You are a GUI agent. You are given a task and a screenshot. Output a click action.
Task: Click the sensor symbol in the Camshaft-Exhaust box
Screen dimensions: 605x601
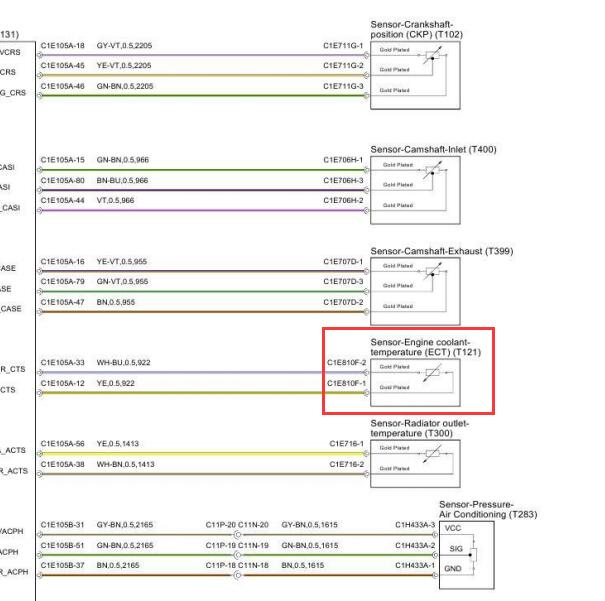[433, 272]
